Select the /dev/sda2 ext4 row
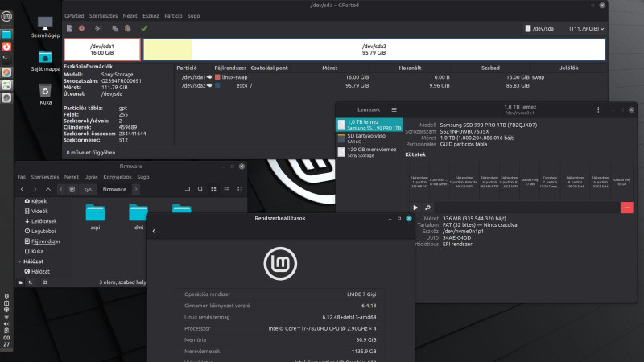Screen dimensions: 644x362 point(390,86)
